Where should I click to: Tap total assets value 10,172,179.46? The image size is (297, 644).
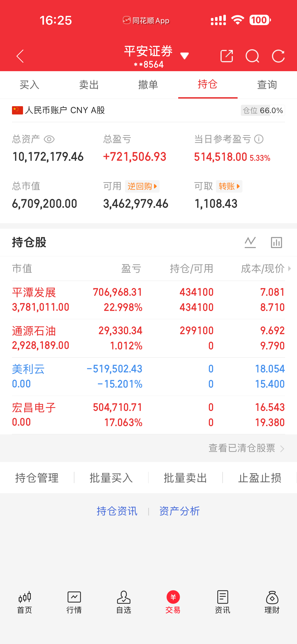(x=48, y=157)
